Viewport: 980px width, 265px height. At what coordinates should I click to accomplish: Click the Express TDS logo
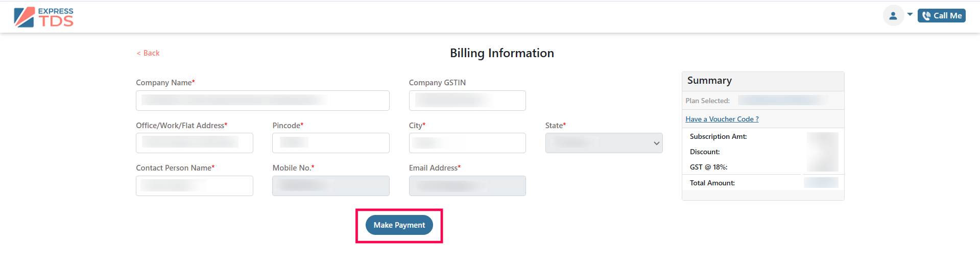(x=43, y=17)
